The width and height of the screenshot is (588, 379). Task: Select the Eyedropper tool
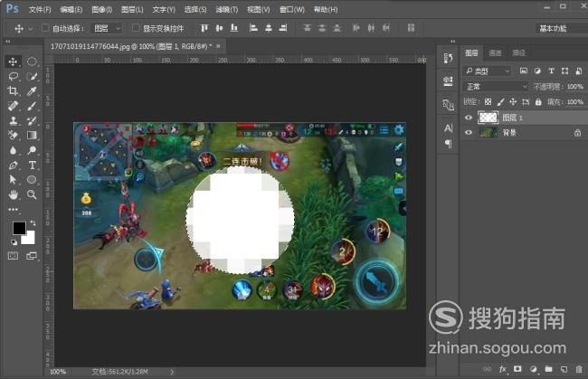click(x=32, y=91)
